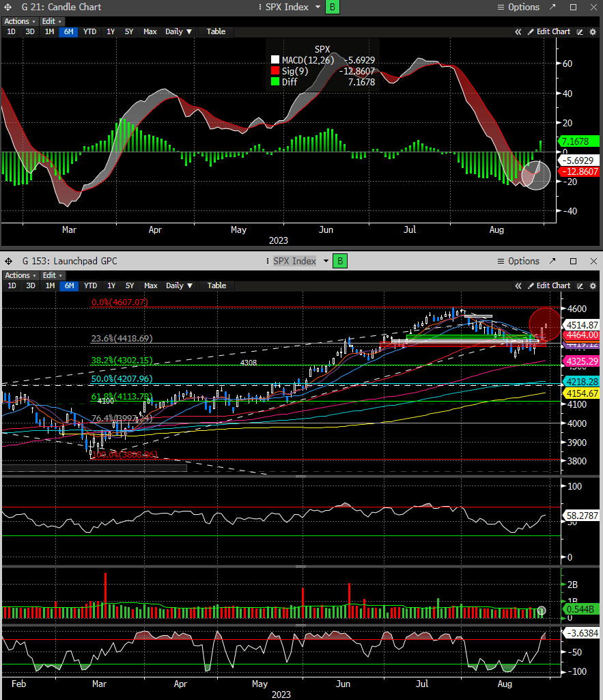The width and height of the screenshot is (603, 700).
Task: Click the panel divider handle above RSI study
Action: point(301,476)
